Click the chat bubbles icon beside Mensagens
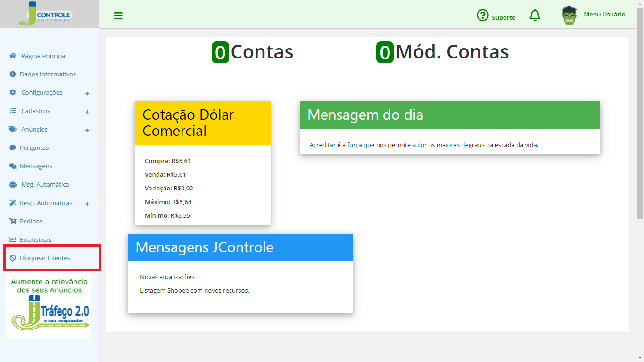 [13, 166]
